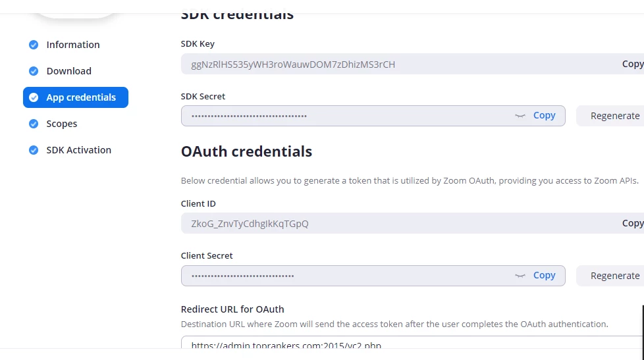Viewport: 644px width, 360px height.
Task: Navigate to the SDK Activation section
Action: 78,150
